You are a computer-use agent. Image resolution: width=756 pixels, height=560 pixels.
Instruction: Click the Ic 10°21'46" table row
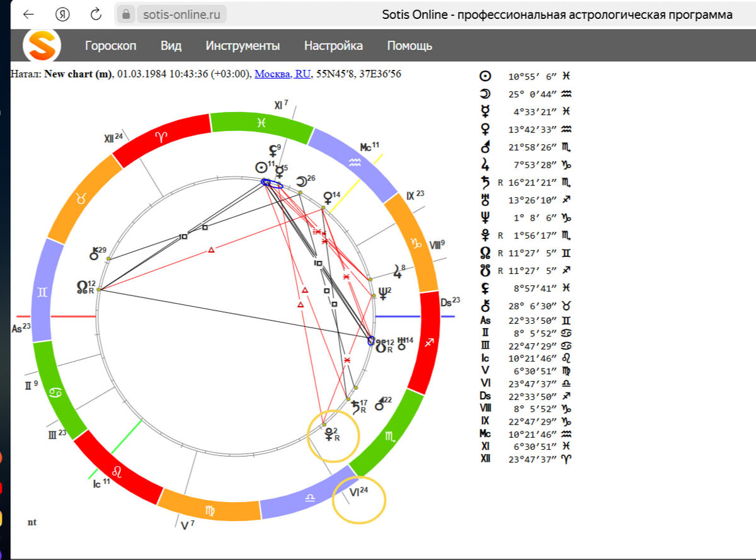(x=525, y=358)
